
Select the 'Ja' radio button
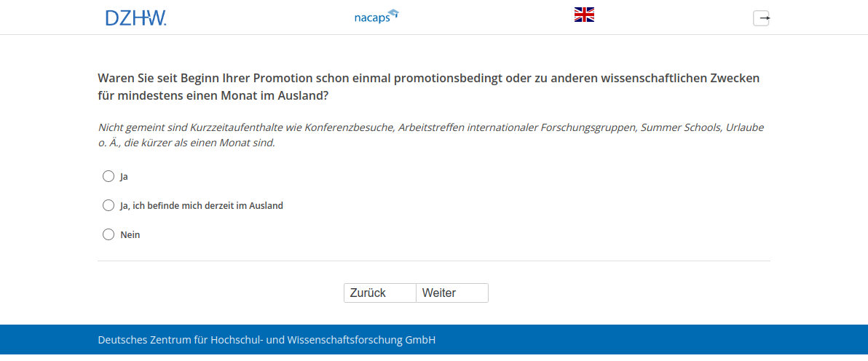click(x=108, y=176)
